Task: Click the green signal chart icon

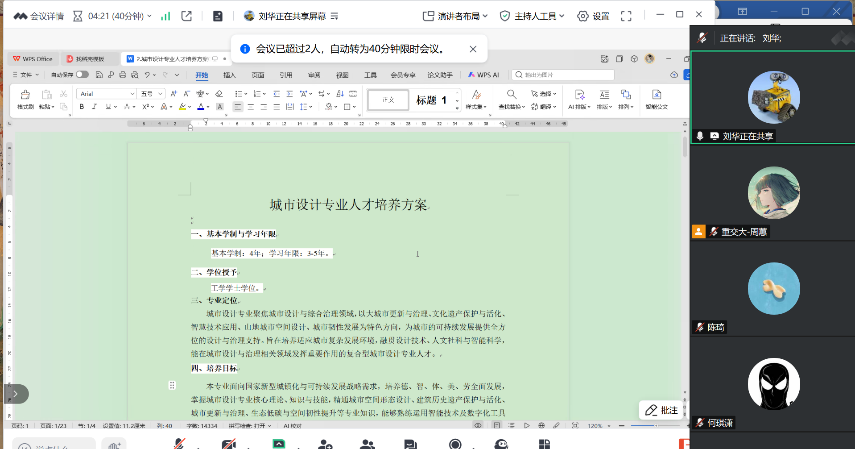Action: (x=164, y=16)
